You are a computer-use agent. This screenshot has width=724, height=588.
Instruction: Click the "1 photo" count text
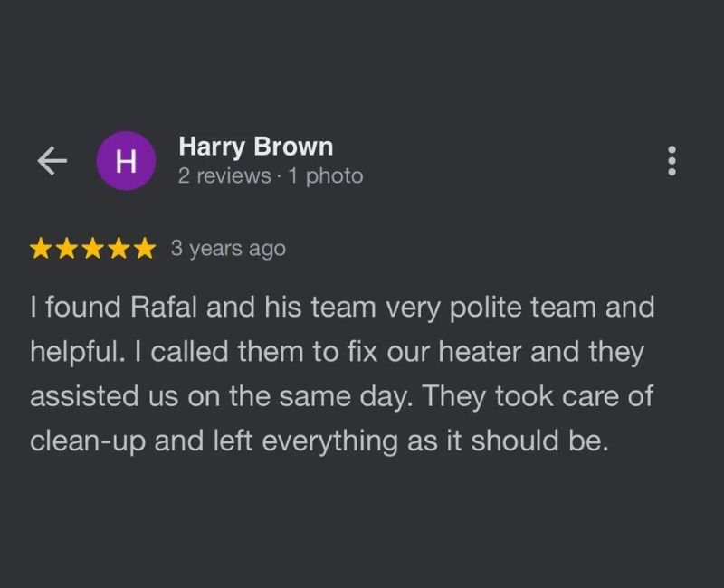pos(326,175)
